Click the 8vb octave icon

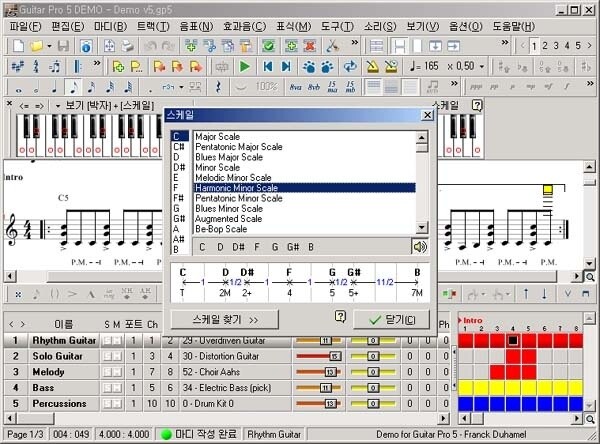click(x=314, y=87)
